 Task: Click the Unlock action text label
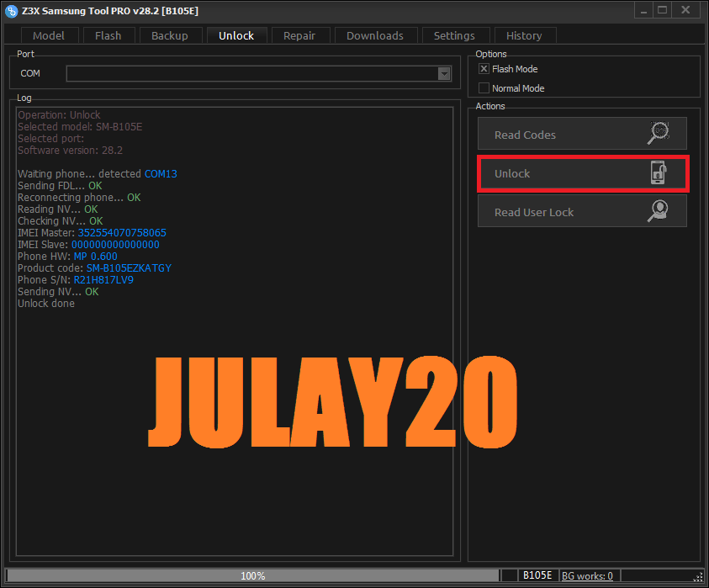click(512, 173)
